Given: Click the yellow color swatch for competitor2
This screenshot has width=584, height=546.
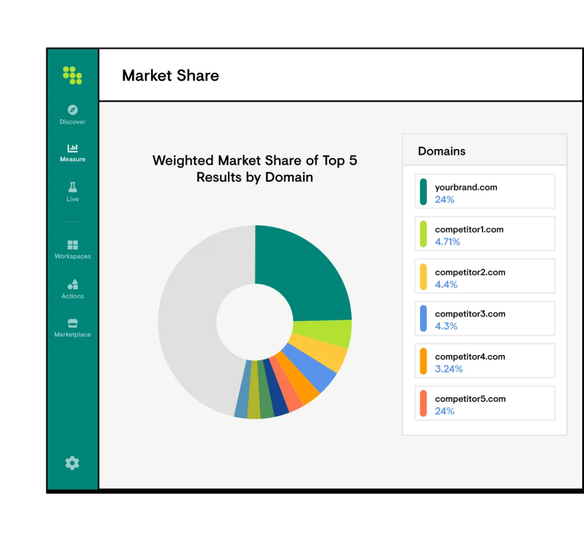Looking at the screenshot, I should 423,276.
